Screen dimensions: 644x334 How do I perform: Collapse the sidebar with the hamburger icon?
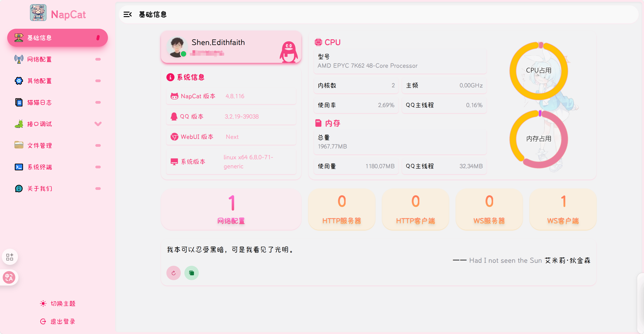(x=128, y=14)
